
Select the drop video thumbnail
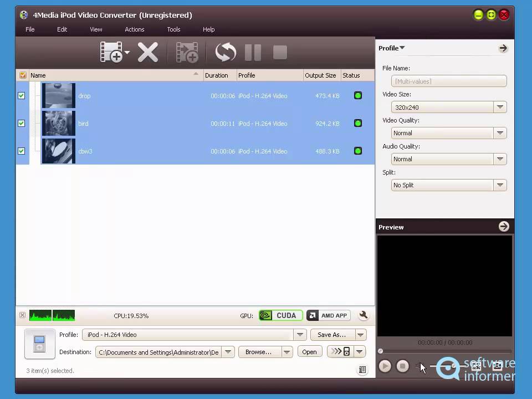pyautogui.click(x=58, y=96)
